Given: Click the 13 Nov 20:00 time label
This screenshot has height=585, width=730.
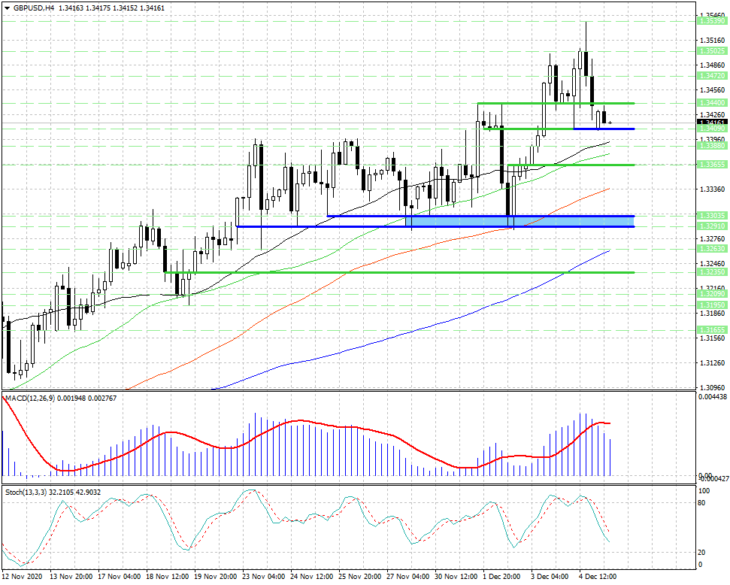Looking at the screenshot, I should click(71, 577).
